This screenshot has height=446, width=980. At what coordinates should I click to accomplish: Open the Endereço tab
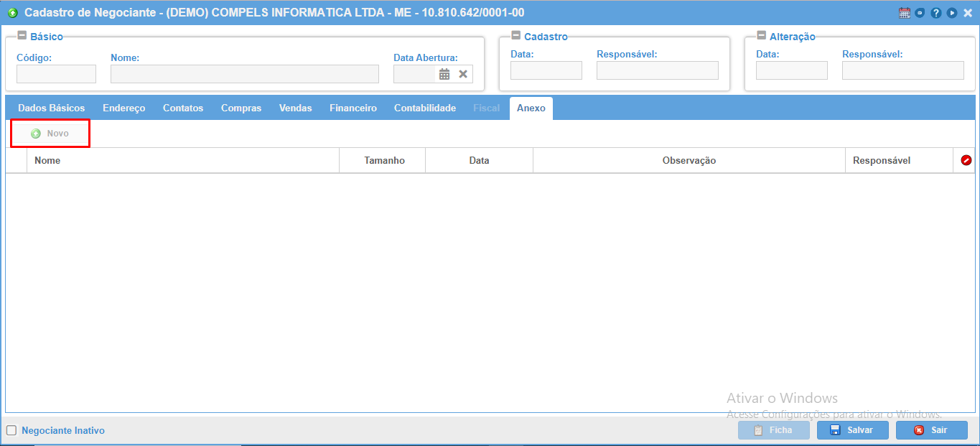click(x=124, y=108)
